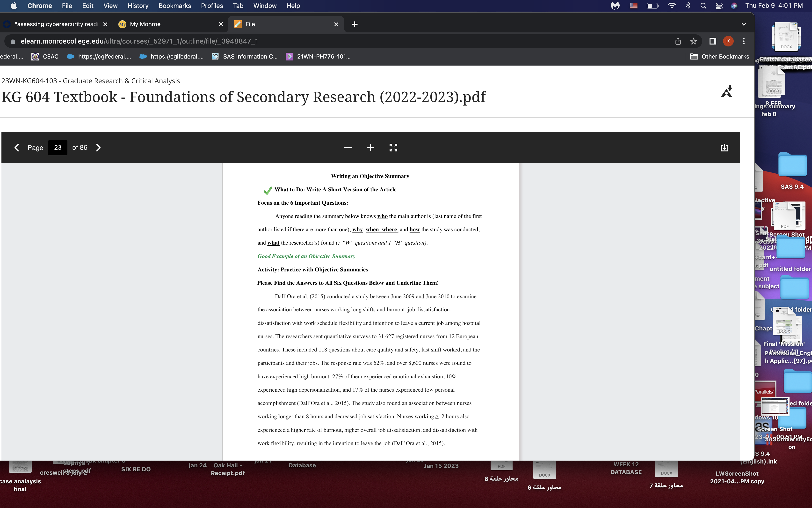Open the CEAC bookmark
The image size is (812, 508).
(x=45, y=56)
